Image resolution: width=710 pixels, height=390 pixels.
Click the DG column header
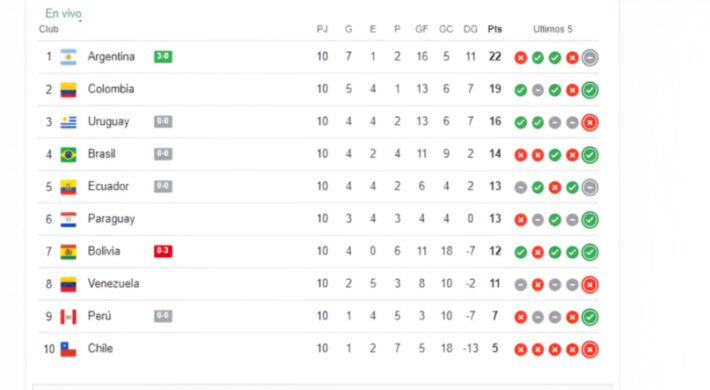pyautogui.click(x=470, y=29)
